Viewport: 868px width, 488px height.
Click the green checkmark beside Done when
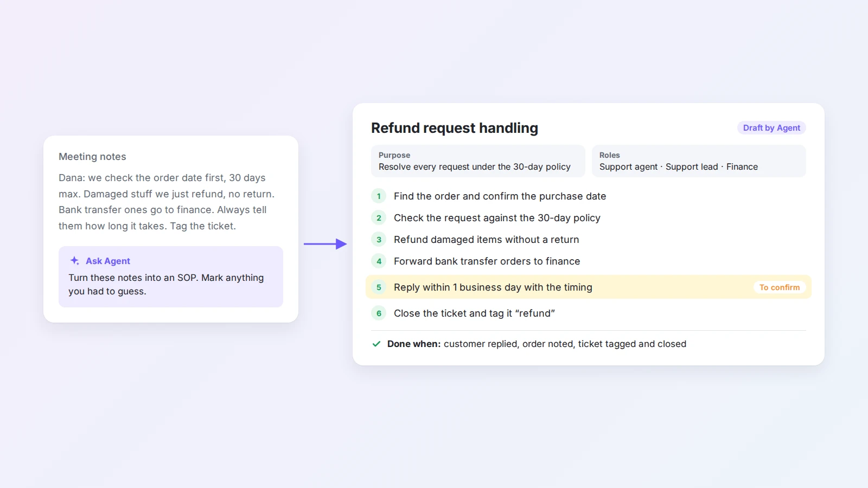pyautogui.click(x=376, y=344)
